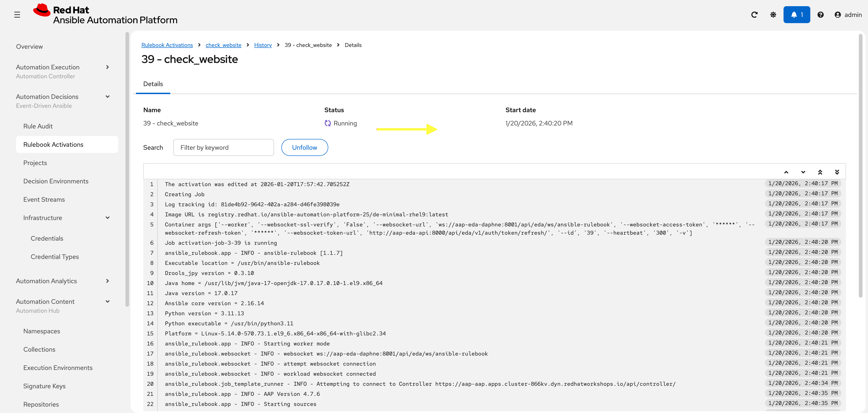Image resolution: width=868 pixels, height=413 pixels.
Task: Click the hamburger navigation menu icon
Action: [17, 14]
